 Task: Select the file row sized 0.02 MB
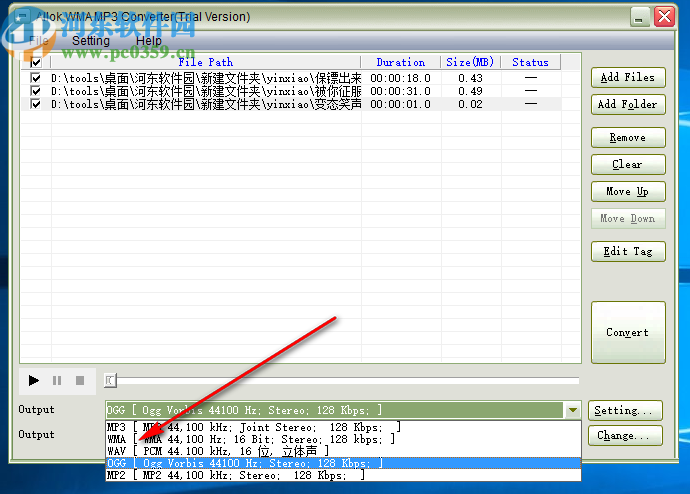pyautogui.click(x=290, y=104)
